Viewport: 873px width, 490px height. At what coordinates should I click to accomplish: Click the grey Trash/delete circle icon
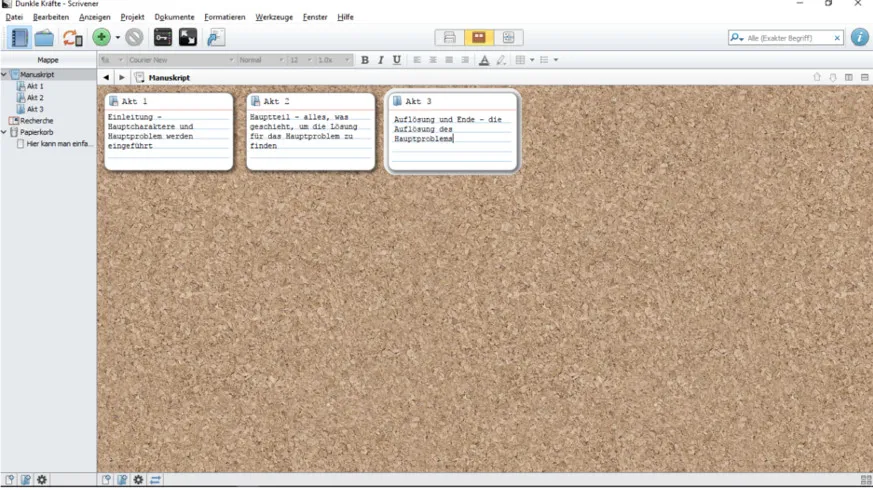point(134,37)
